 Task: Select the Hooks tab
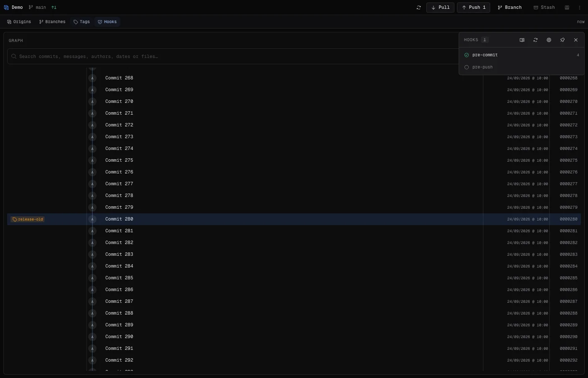pyautogui.click(x=108, y=22)
